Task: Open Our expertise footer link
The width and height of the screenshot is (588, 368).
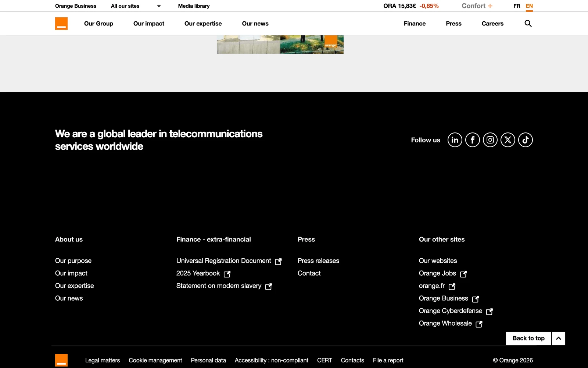Action: [75, 286]
